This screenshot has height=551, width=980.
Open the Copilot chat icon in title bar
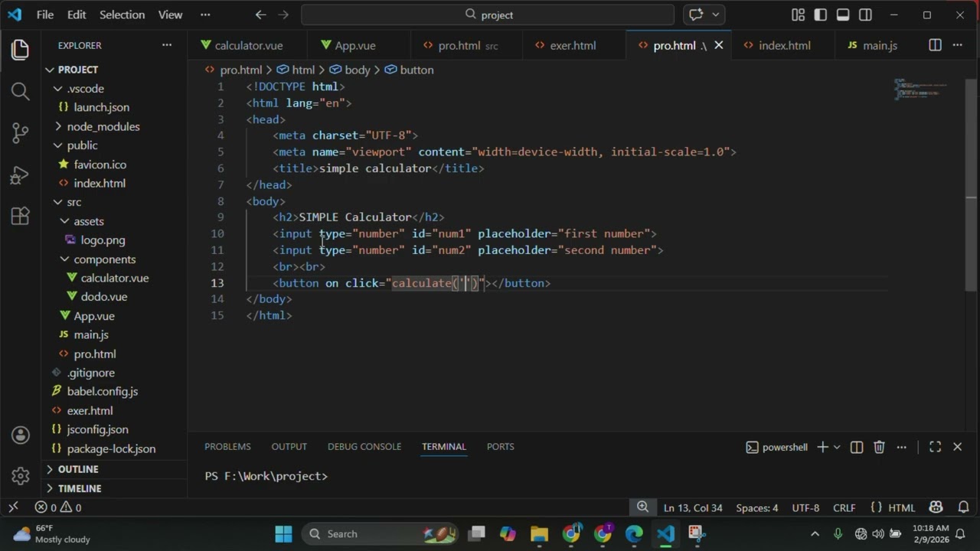(696, 15)
